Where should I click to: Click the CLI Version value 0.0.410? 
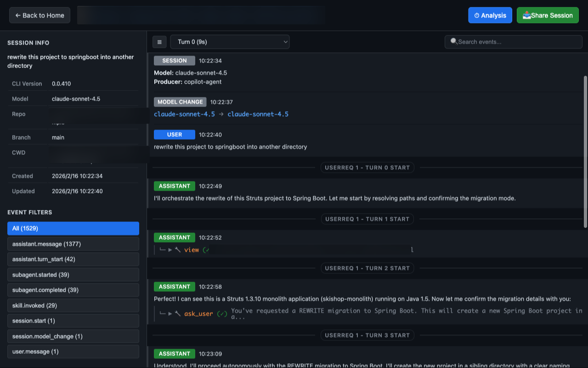coord(61,84)
